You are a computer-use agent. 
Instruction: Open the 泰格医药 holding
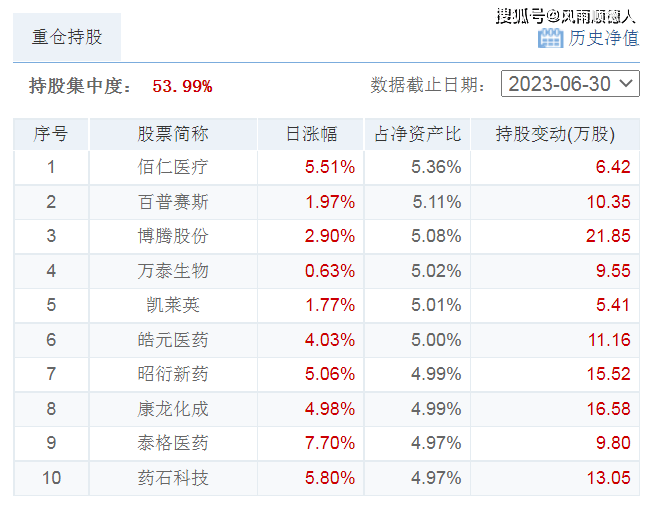173,443
